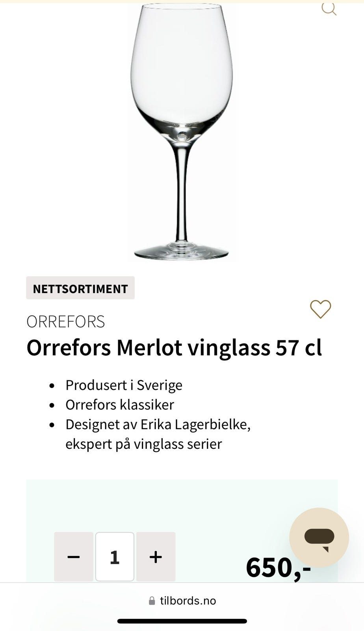
Task: Tap the search magnifier icon
Action: pyautogui.click(x=329, y=8)
